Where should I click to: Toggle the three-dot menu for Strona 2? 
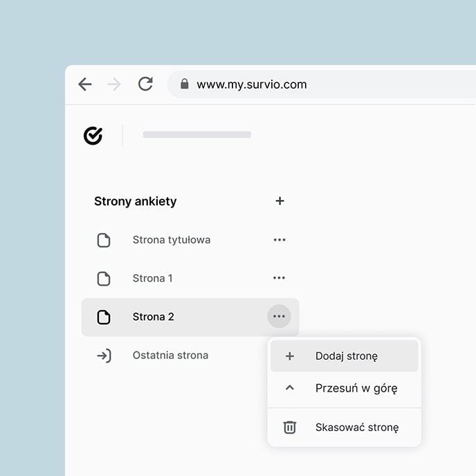(x=279, y=317)
